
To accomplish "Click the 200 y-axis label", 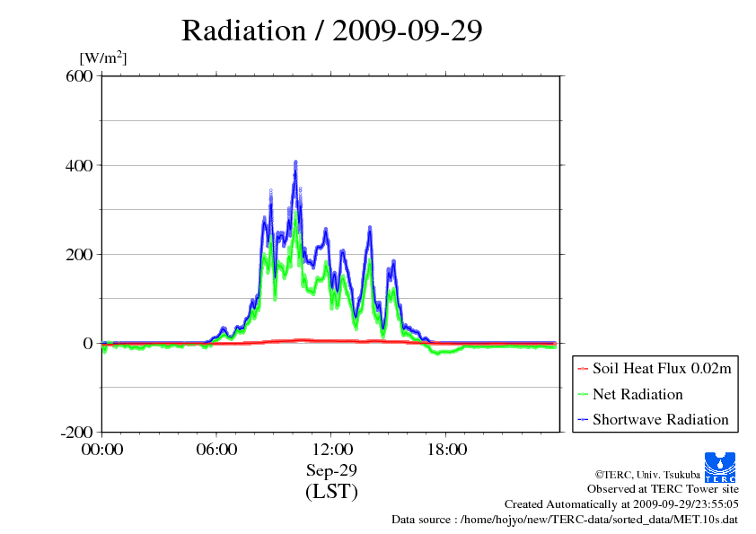I will coord(79,255).
